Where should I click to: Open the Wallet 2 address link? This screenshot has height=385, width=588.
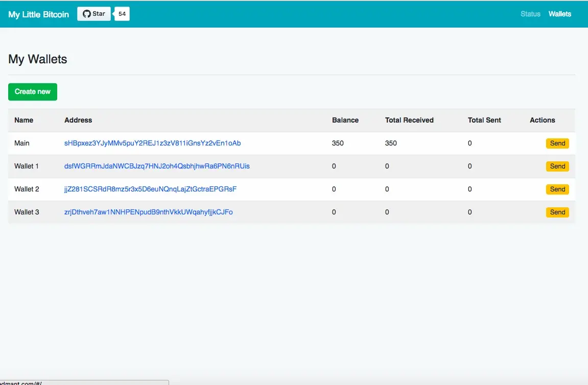point(150,189)
